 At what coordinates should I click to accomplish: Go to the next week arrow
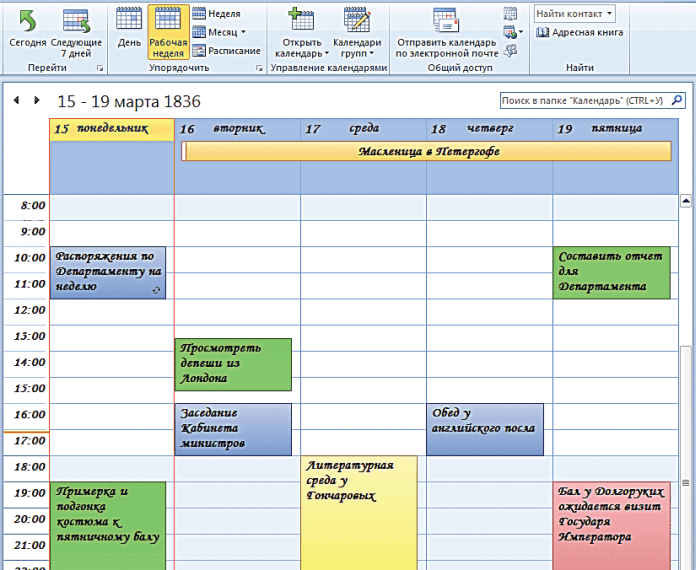click(37, 101)
